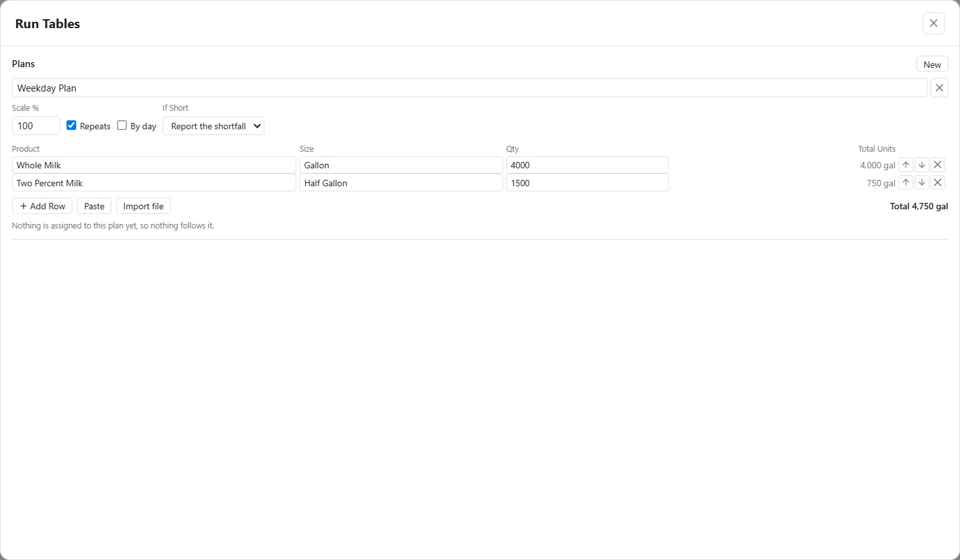
Task: Focus the Scale % field
Action: 36,125
